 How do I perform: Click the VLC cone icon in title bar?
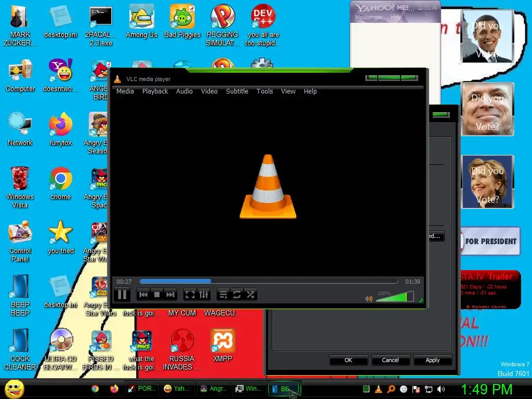117,79
